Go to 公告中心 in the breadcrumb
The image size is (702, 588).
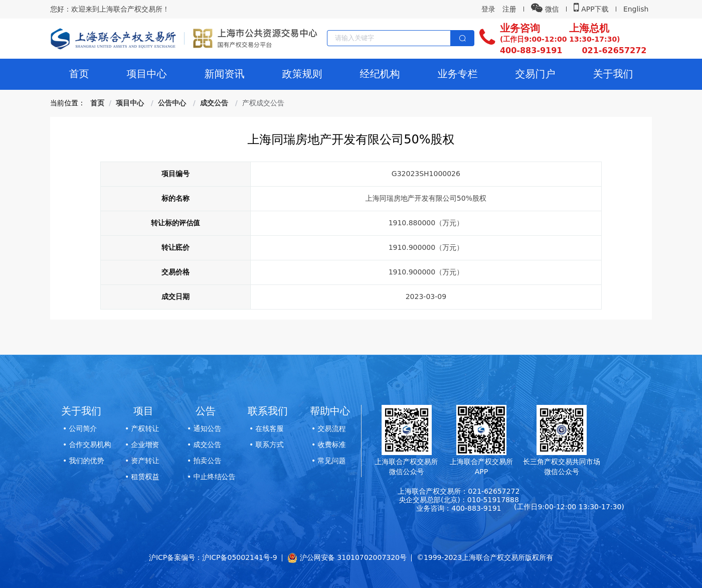coord(172,103)
